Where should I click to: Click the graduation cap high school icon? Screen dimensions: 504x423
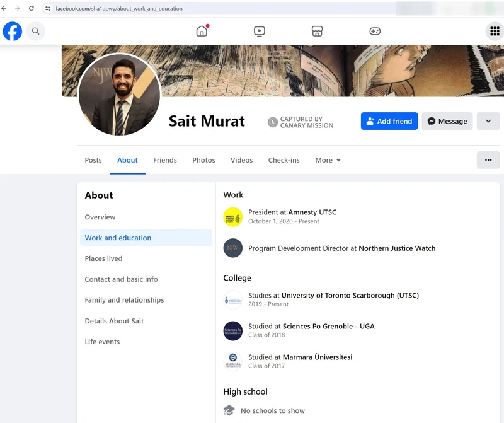(x=229, y=410)
